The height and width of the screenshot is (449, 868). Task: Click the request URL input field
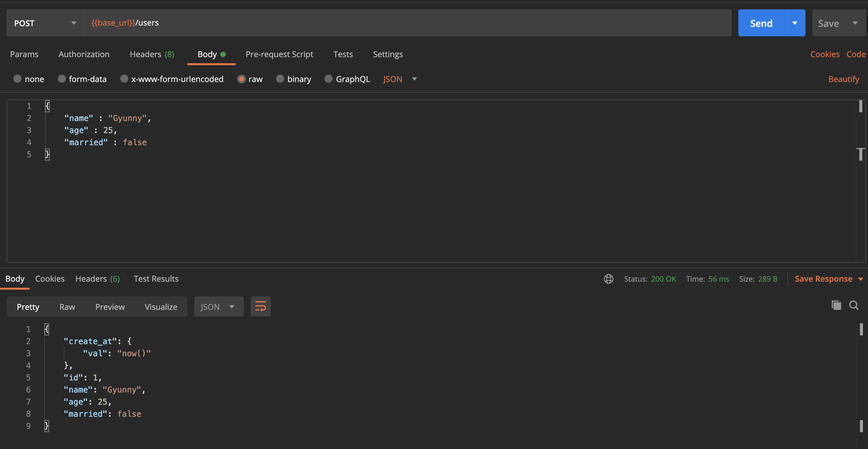pyautogui.click(x=404, y=23)
